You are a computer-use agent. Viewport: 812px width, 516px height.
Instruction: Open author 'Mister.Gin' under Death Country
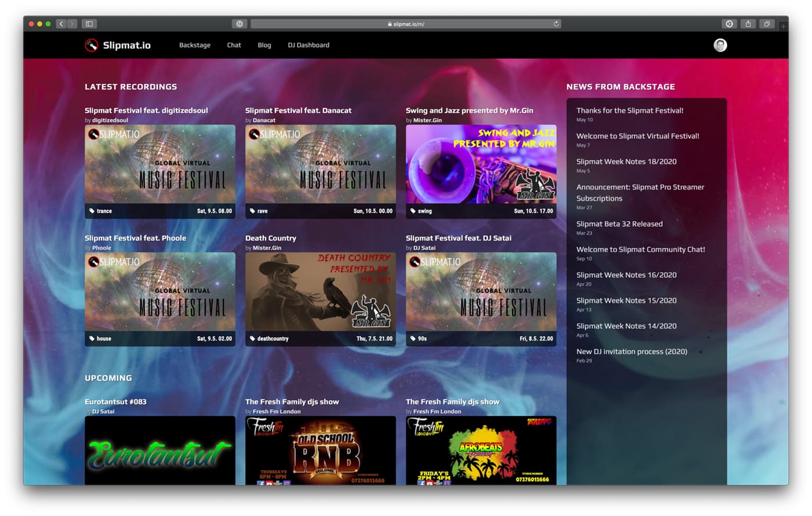(x=267, y=248)
